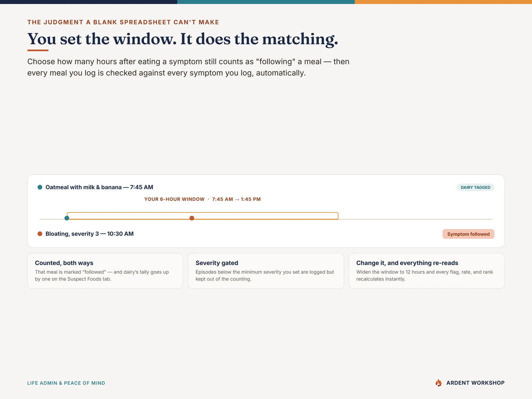Click the main headline You set the window

183,39
